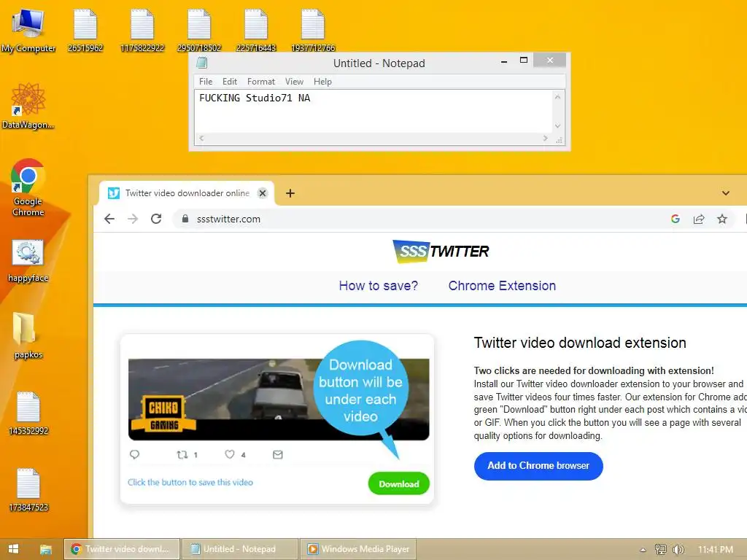This screenshot has height=560, width=747.
Task: Go back in Chrome browser
Action: click(109, 219)
